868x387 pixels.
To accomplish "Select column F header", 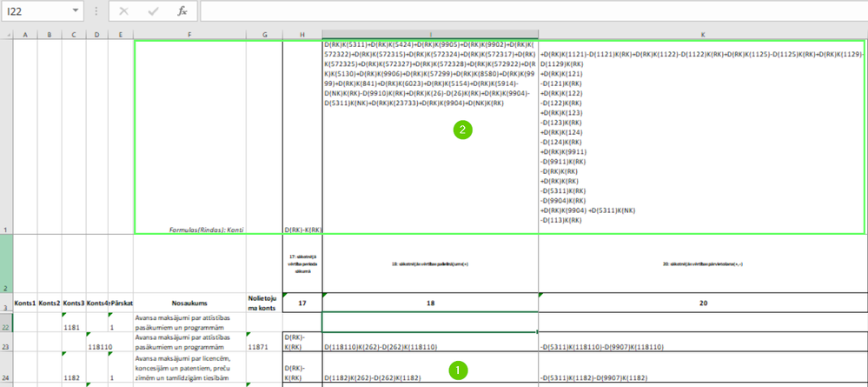I will (x=190, y=35).
